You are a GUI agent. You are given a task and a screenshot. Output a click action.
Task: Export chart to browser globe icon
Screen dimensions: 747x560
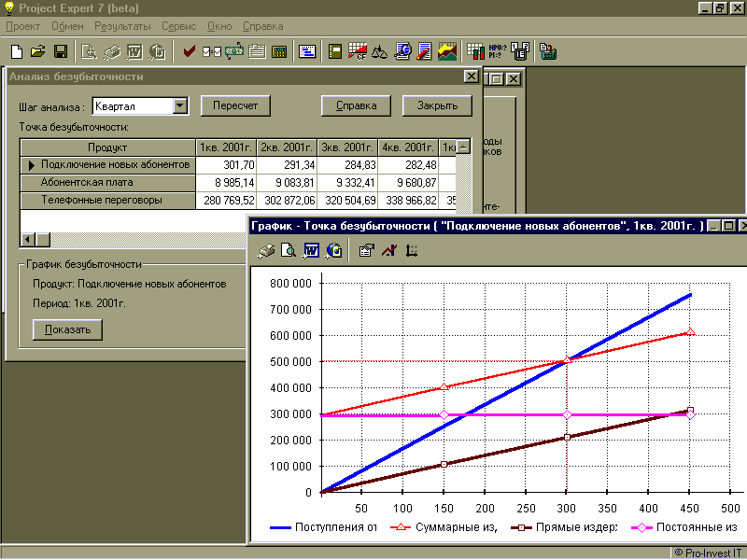point(334,250)
